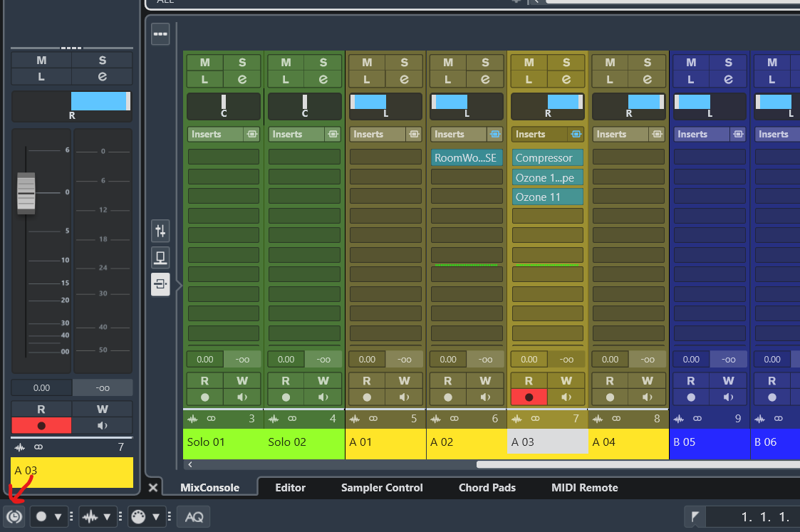Solo the A 01 channel
Viewport: 800px width, 532px height.
404,63
